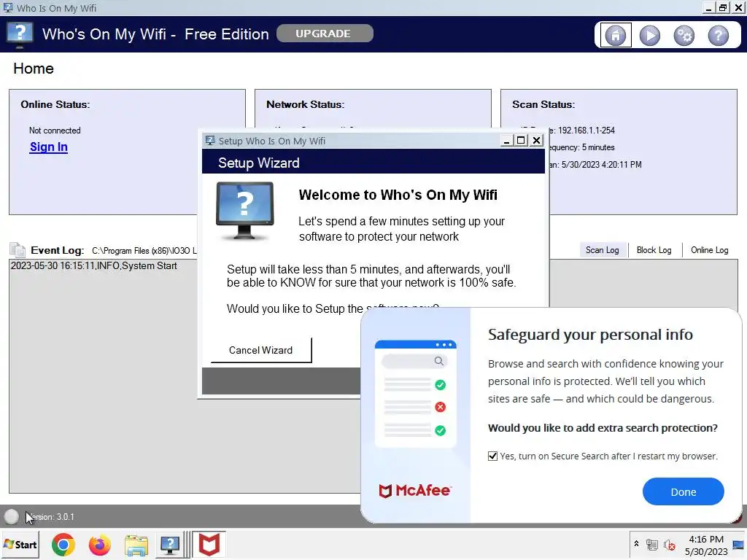This screenshot has height=560, width=747.
Task: Click the app logo in header
Action: pos(20,35)
